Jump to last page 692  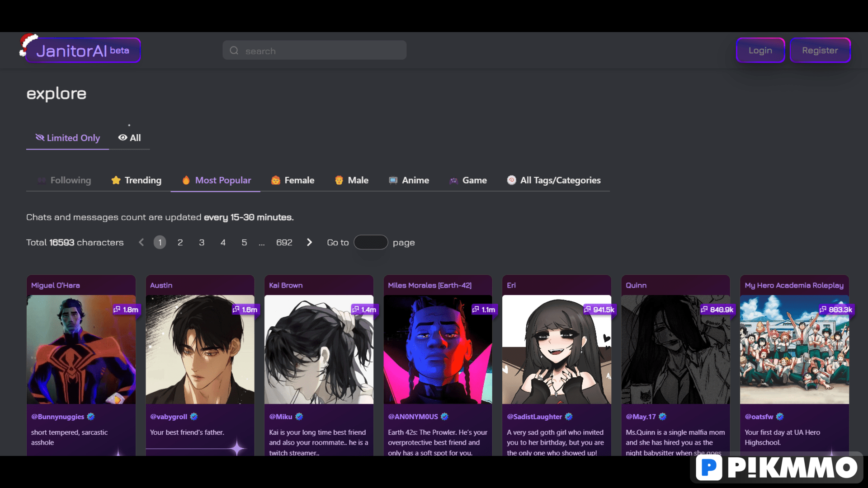tap(284, 242)
